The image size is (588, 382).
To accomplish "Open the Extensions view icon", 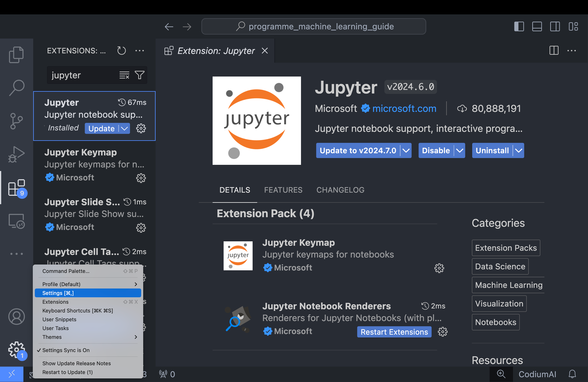I will [16, 188].
